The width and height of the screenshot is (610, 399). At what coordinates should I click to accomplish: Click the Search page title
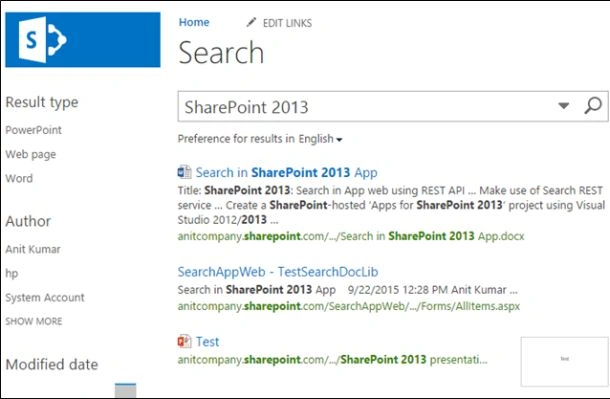point(221,52)
